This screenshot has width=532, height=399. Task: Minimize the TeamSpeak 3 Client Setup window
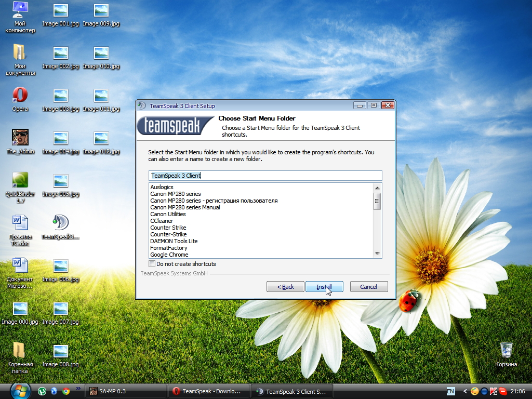coord(360,105)
